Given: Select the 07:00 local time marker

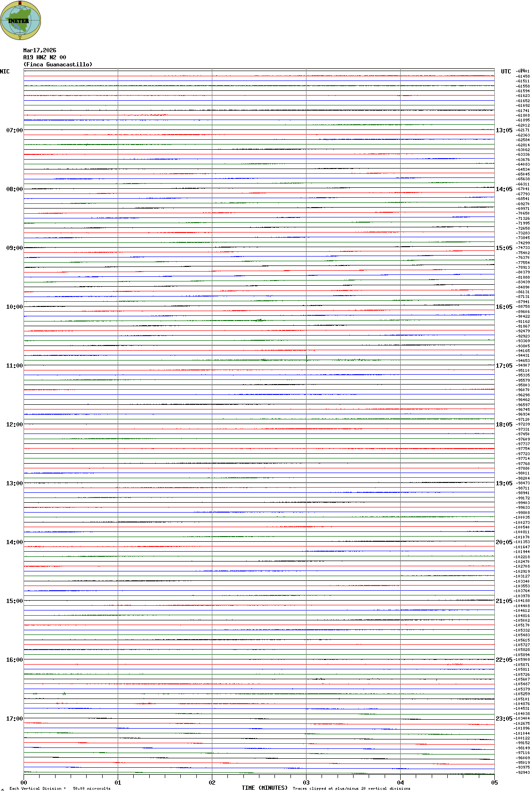Looking at the screenshot, I should pyautogui.click(x=14, y=130).
